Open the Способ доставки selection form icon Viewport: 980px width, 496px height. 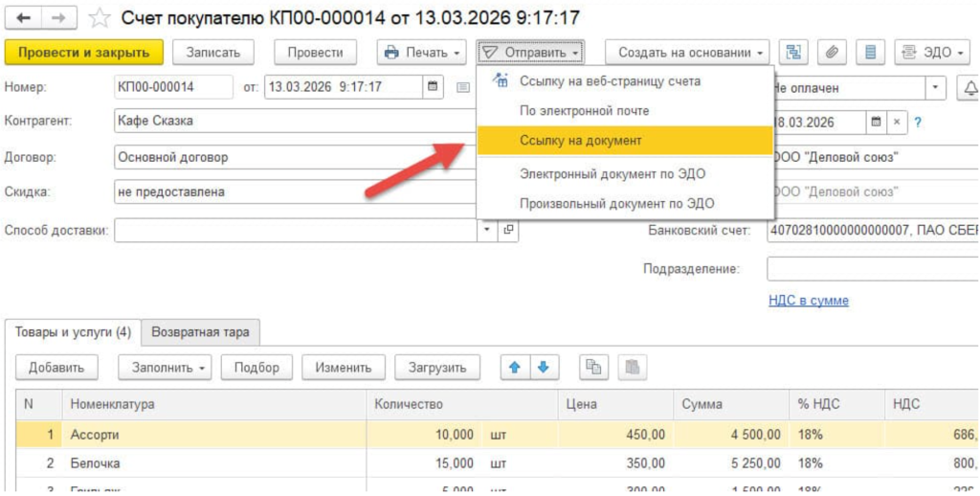coord(508,230)
